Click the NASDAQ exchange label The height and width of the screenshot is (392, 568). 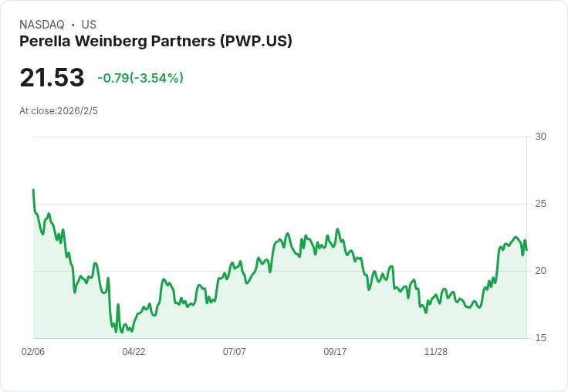pos(42,25)
